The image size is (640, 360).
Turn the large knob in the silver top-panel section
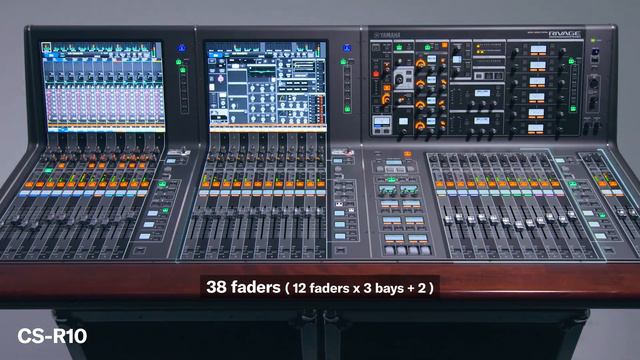399,80
